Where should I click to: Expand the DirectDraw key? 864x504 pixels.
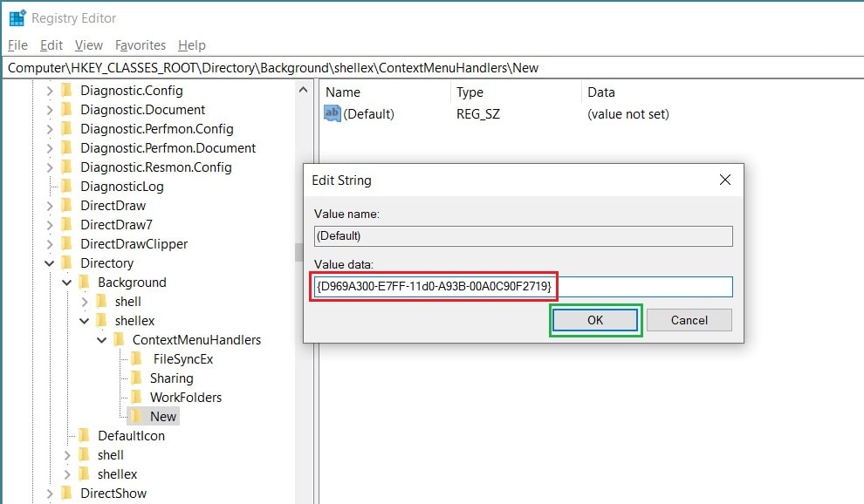point(50,206)
